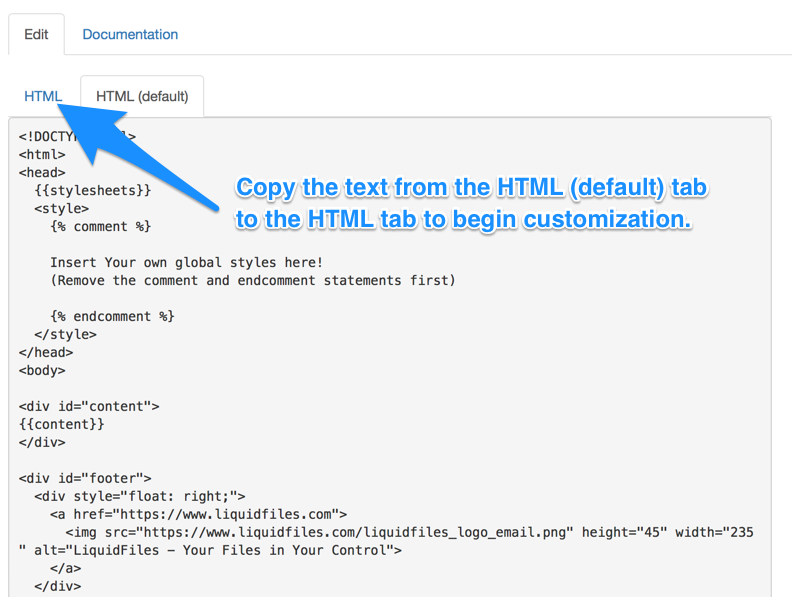Place cursor on {% endcomment %} line
The image size is (792, 597).
[x=112, y=316]
